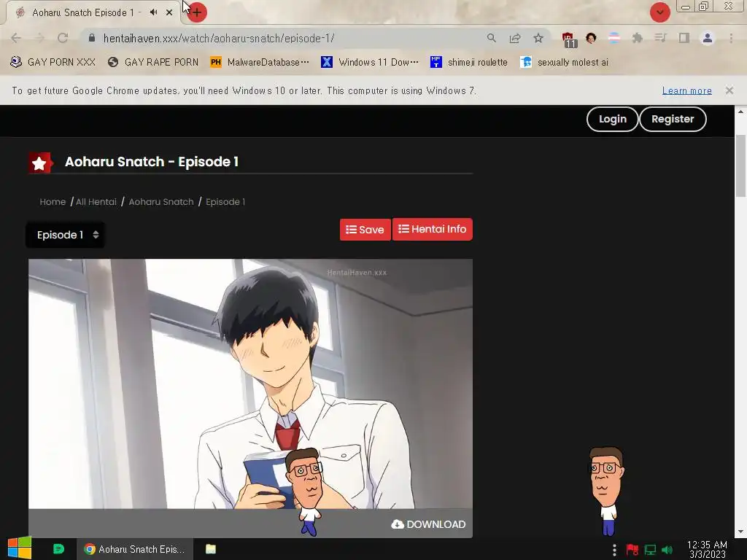Dismiss the Chrome update notification bar

click(729, 90)
